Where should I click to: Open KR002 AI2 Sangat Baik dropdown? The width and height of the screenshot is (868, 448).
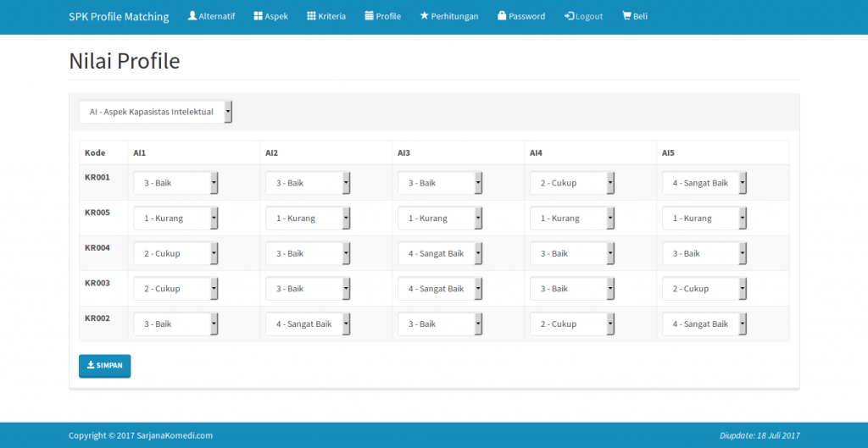308,324
